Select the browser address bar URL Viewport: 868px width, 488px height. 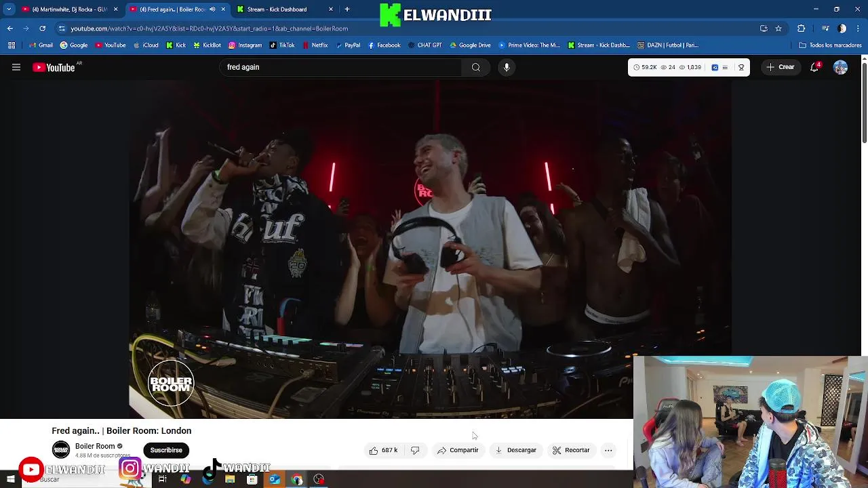209,28
